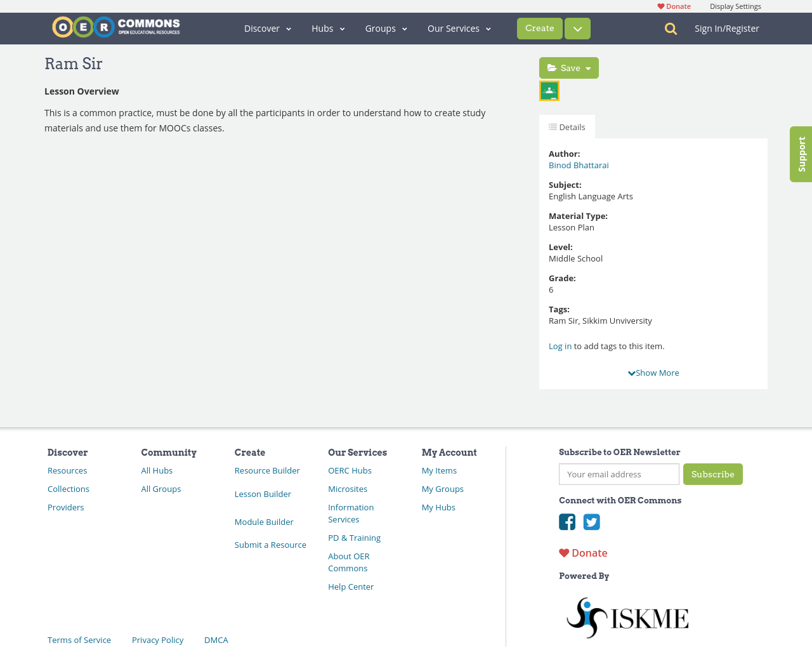Viewport: 812px width, 650px height.
Task: Click the green Create button
Action: point(540,29)
